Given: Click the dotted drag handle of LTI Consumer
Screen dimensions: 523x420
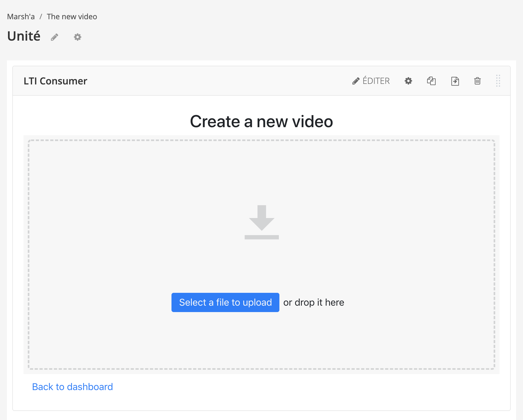Looking at the screenshot, I should click(x=498, y=81).
